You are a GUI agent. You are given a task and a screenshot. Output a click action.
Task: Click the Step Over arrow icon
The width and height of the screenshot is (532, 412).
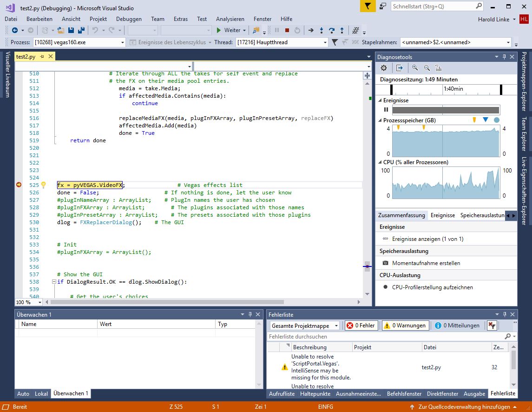point(332,30)
